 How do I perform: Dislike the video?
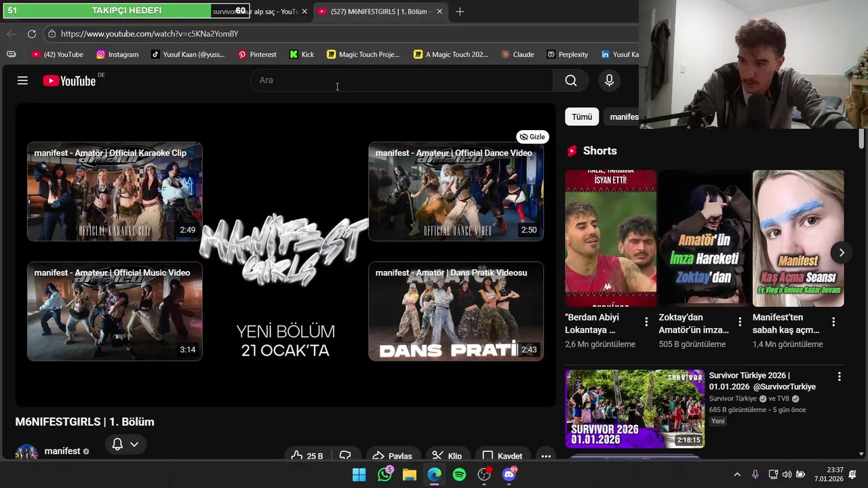345,455
